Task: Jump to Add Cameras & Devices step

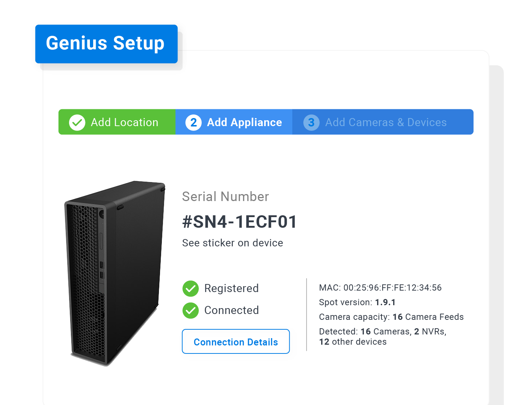Action: click(x=386, y=122)
